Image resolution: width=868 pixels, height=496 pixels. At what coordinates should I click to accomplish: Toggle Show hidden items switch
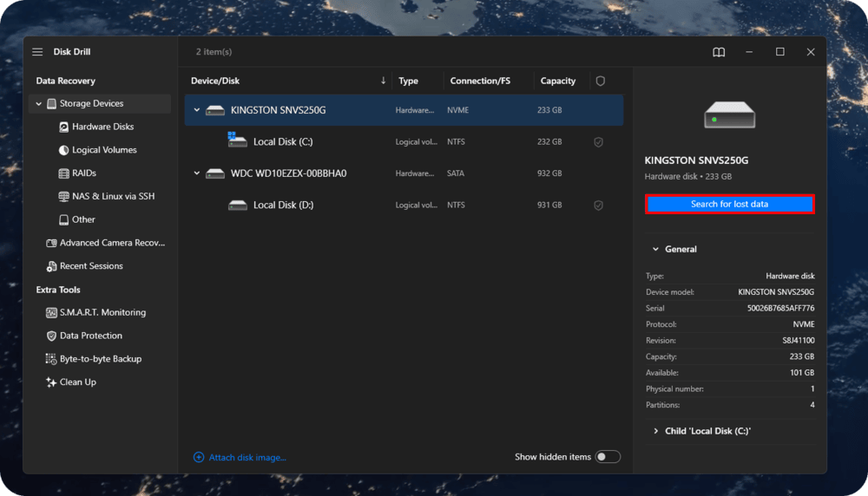pos(608,457)
